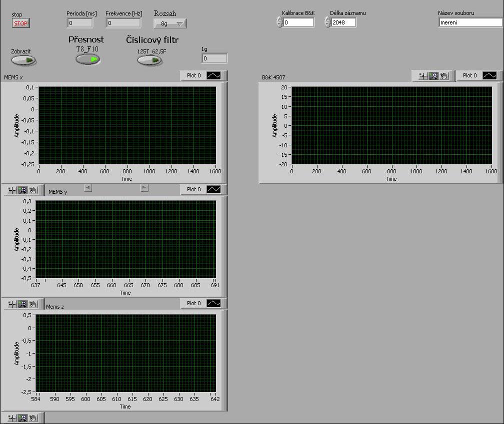
Task: Click the 1g value field
Action: (x=214, y=58)
